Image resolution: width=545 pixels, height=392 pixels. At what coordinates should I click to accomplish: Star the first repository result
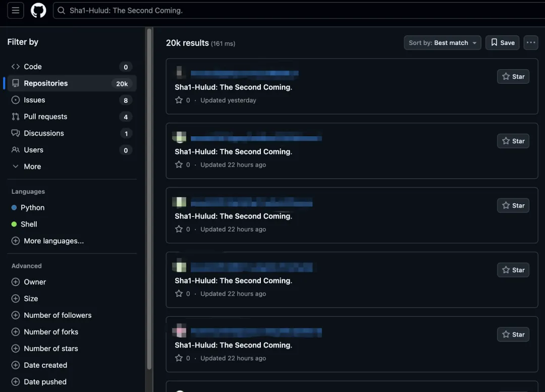pyautogui.click(x=513, y=77)
